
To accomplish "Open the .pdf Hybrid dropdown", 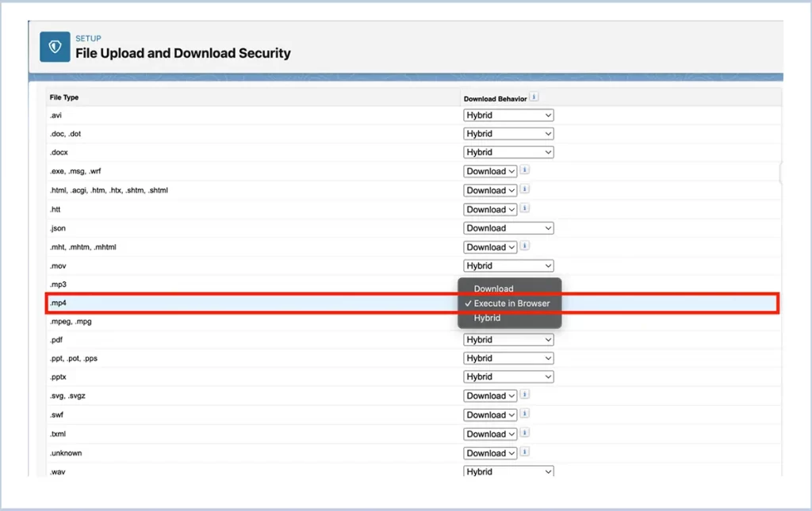I will (508, 340).
